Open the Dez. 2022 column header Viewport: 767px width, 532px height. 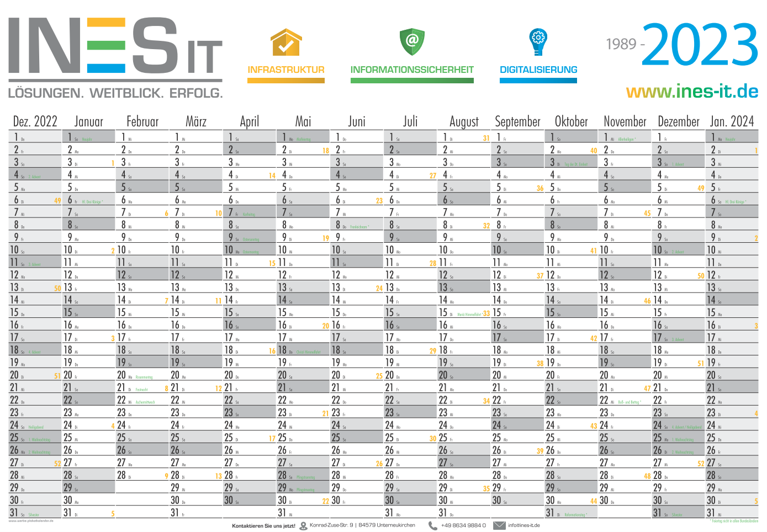35,121
